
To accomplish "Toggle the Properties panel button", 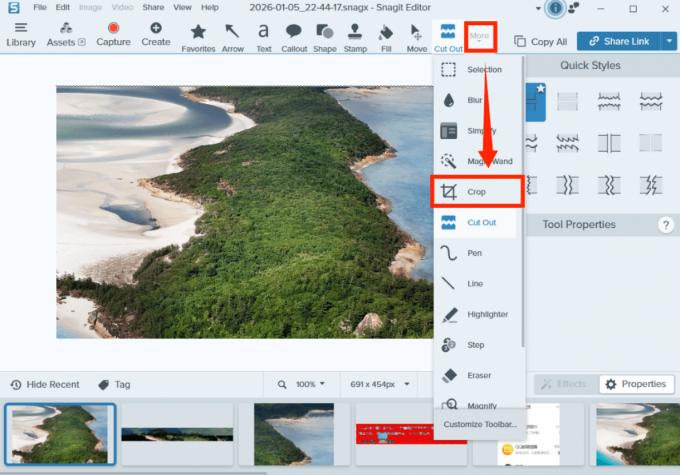I will pos(634,384).
